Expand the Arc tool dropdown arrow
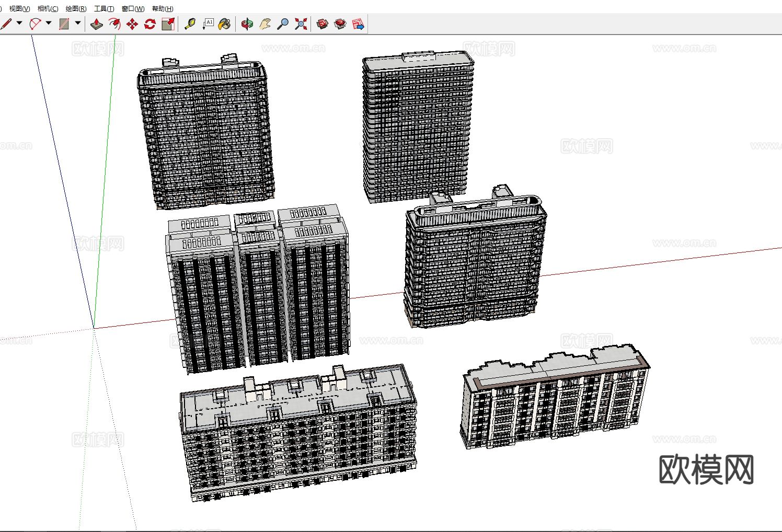Image resolution: width=782 pixels, height=532 pixels. (49, 24)
